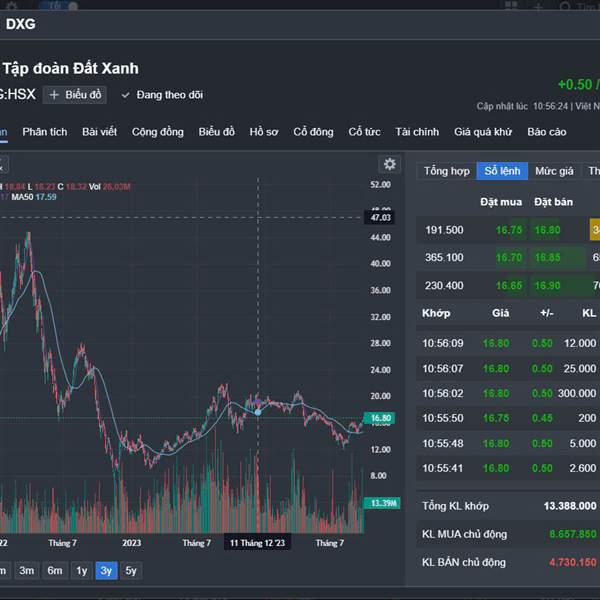Viewport: 600px width, 600px height.
Task: Open the Cổ tức tab
Action: 364,132
